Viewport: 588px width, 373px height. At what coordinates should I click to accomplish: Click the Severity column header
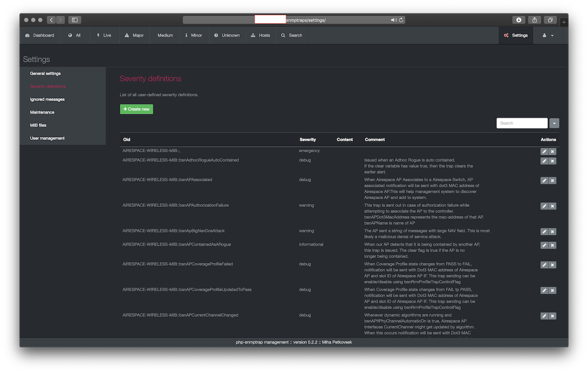point(308,139)
